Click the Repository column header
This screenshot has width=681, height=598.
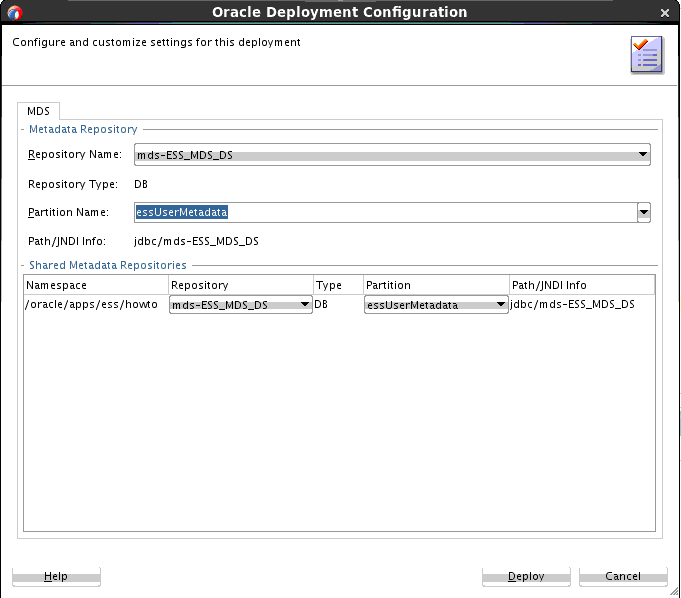tap(241, 285)
